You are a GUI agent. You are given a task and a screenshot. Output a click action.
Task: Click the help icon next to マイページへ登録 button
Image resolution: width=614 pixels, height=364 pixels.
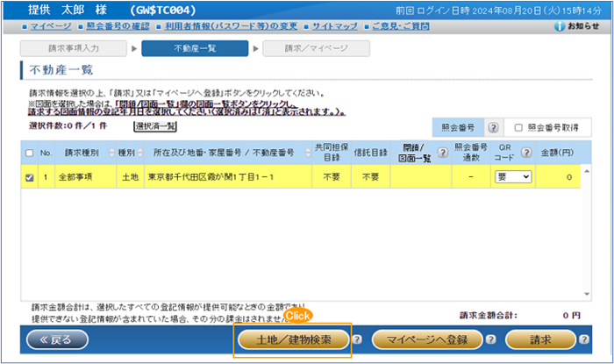pos(491,340)
